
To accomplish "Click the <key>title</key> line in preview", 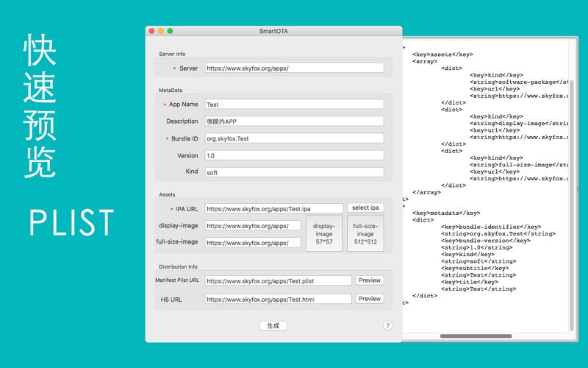I will [470, 282].
